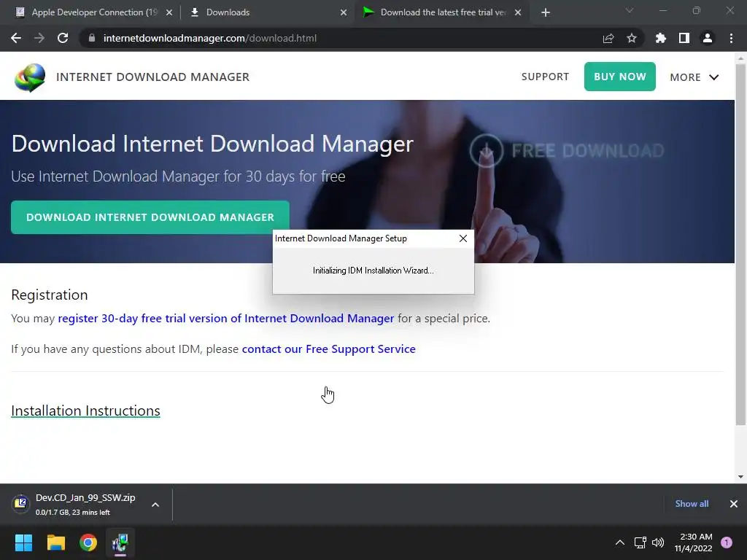Go back to the previous page
Screen dimensions: 747x560
click(16, 38)
